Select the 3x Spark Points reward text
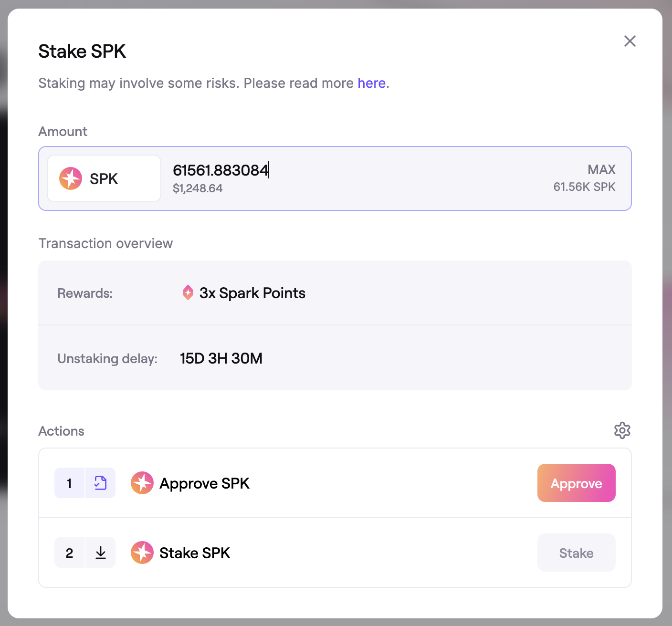Viewport: 672px width, 626px height. pyautogui.click(x=252, y=293)
